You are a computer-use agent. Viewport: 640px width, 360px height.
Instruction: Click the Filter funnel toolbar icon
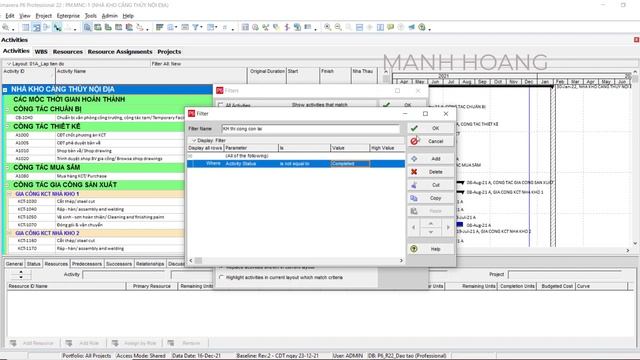click(x=196, y=27)
